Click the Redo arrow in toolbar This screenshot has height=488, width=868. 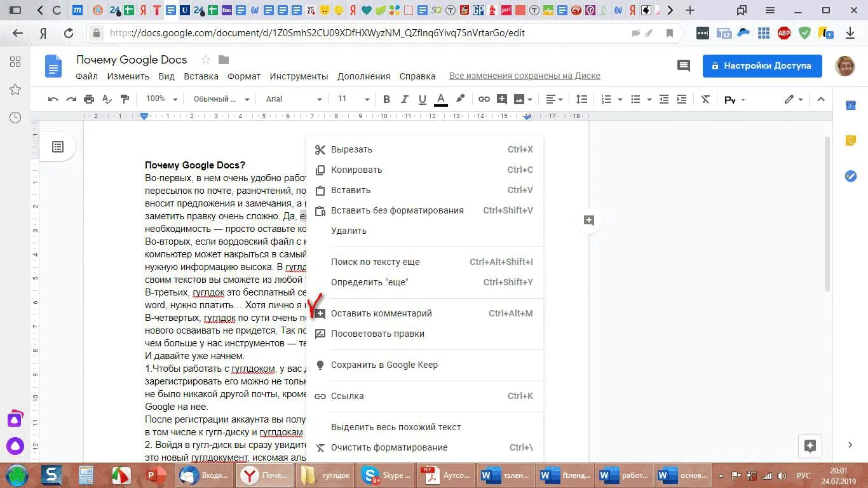tap(71, 99)
